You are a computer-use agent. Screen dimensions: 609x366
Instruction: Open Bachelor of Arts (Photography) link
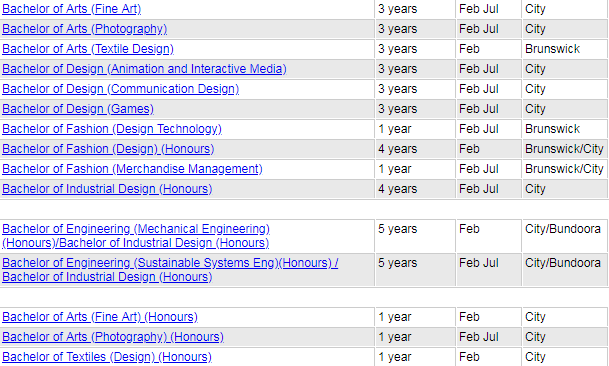(84, 29)
